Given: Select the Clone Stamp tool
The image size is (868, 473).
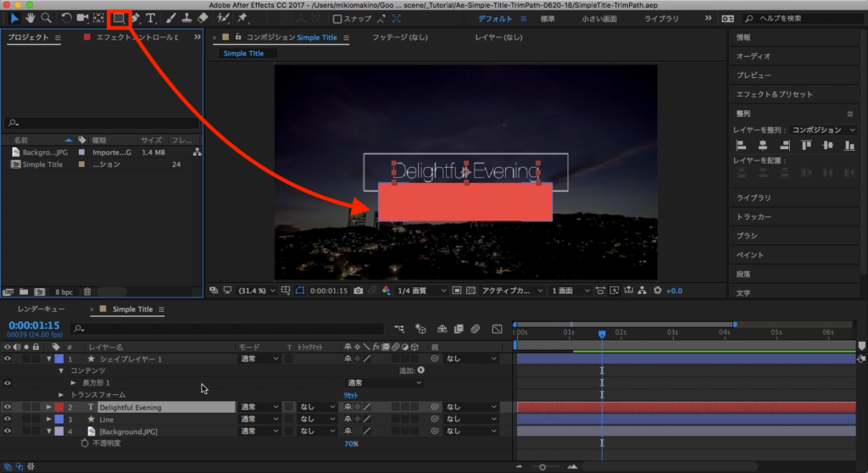Looking at the screenshot, I should (x=186, y=18).
